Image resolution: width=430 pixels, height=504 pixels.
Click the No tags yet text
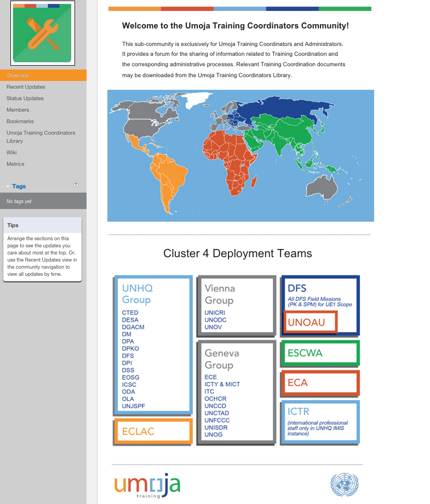tap(19, 201)
